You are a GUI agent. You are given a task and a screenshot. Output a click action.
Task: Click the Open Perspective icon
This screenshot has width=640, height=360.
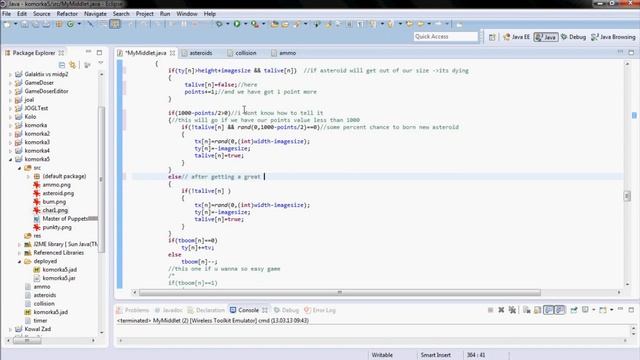click(492, 37)
